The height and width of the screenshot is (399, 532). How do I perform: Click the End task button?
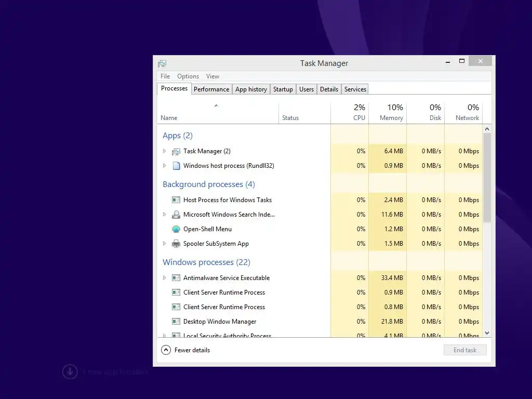pyautogui.click(x=465, y=350)
